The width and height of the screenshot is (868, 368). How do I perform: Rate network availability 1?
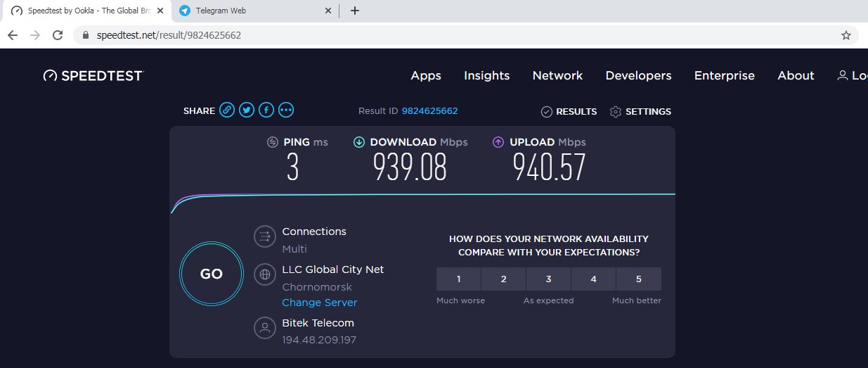459,279
